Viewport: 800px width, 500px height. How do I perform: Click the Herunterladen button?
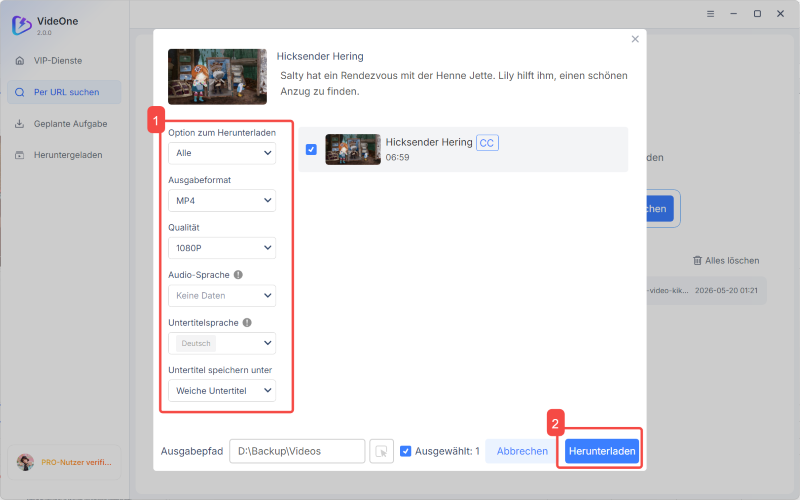click(602, 451)
